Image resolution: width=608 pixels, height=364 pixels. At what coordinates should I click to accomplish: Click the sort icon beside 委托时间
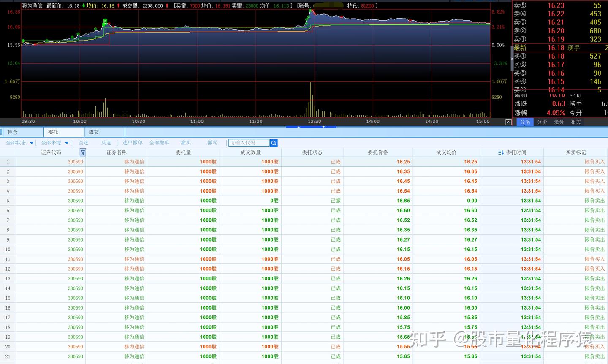click(x=501, y=152)
